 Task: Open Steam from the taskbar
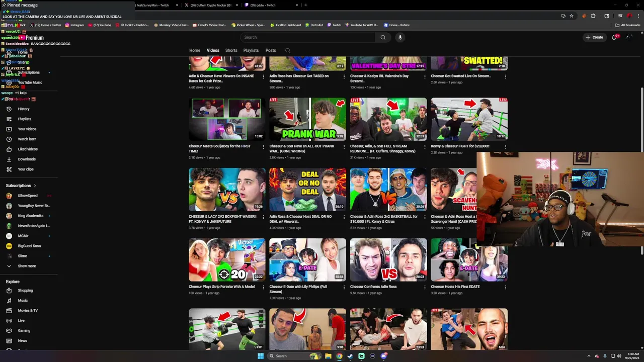tap(350, 356)
